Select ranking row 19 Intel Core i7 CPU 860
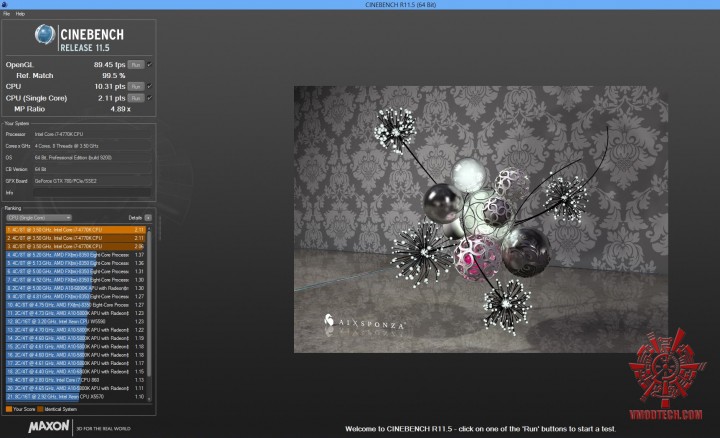720x438 pixels. 76,380
